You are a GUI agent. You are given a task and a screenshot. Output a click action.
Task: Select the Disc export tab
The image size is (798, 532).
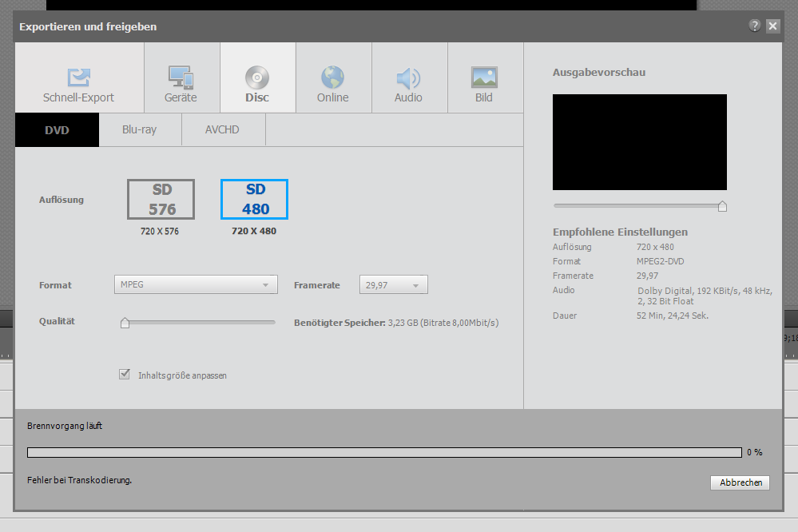(x=257, y=77)
